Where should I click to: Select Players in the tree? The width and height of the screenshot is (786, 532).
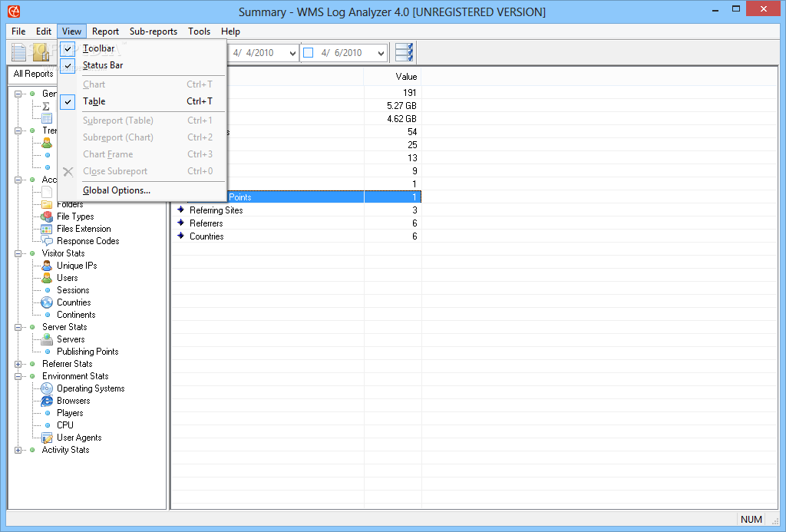point(70,413)
